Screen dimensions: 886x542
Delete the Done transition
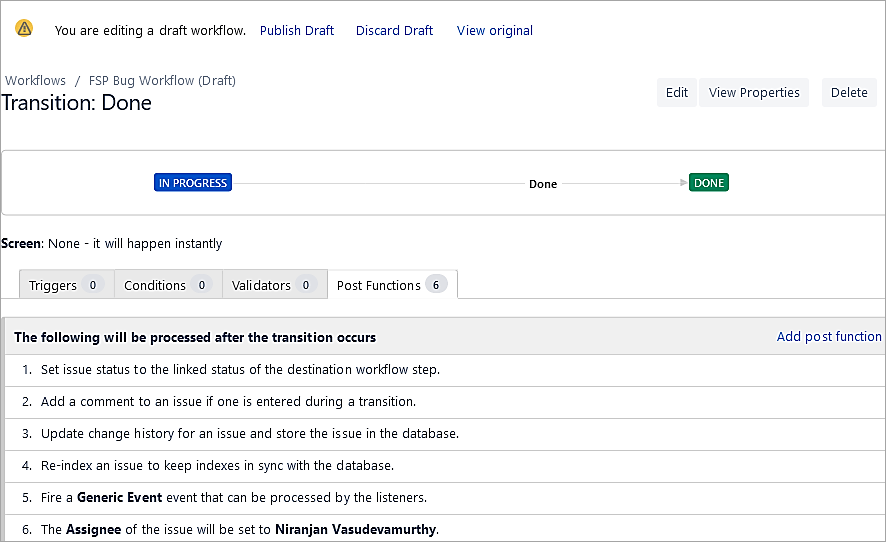pos(849,93)
